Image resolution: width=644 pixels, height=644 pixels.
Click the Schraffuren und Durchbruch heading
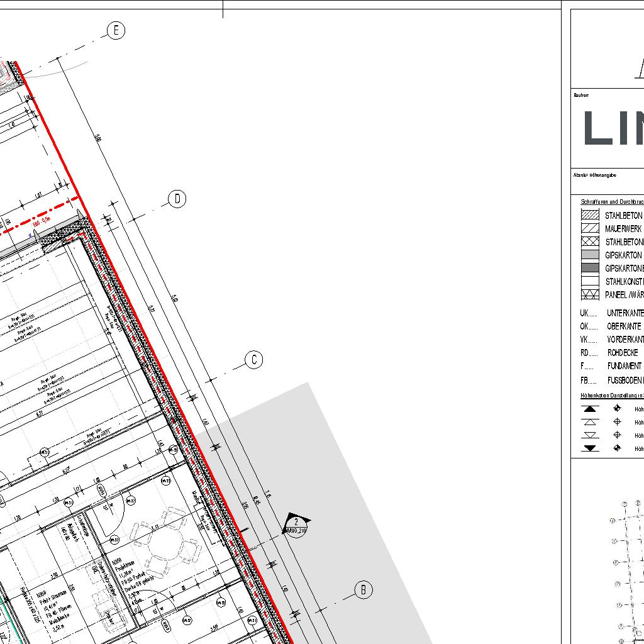pos(612,202)
